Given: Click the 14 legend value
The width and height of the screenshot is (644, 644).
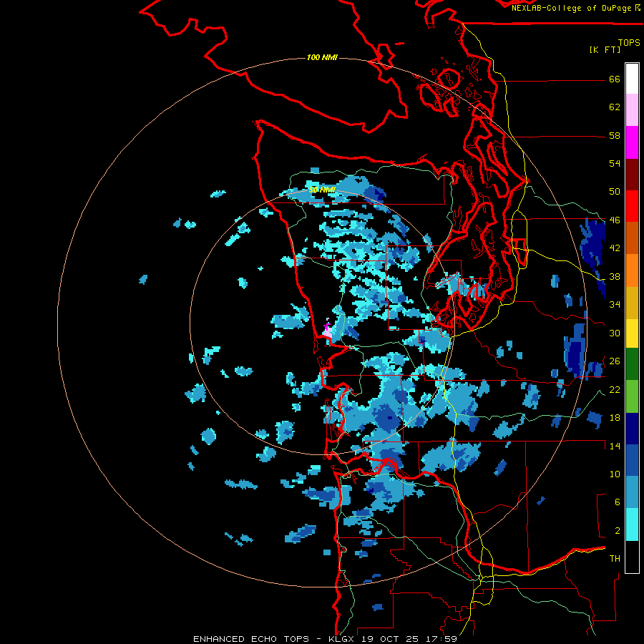Looking at the screenshot, I should pyautogui.click(x=615, y=446).
